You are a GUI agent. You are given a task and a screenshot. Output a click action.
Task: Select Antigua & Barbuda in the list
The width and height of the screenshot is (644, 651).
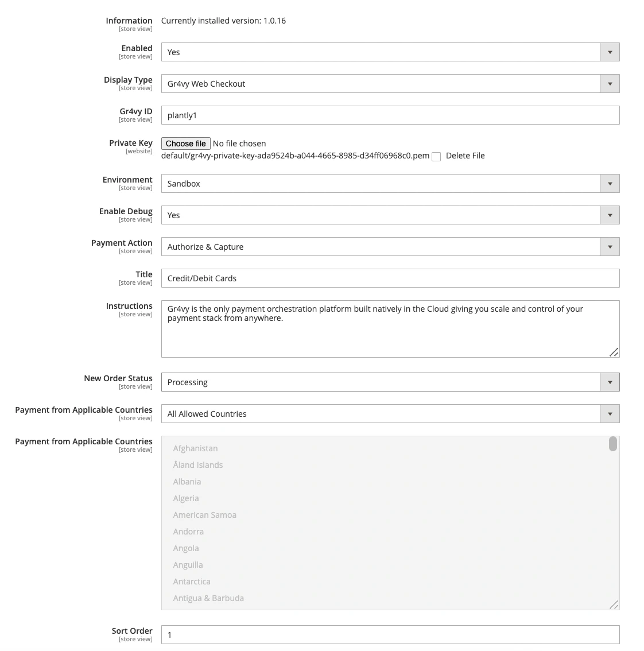[208, 598]
